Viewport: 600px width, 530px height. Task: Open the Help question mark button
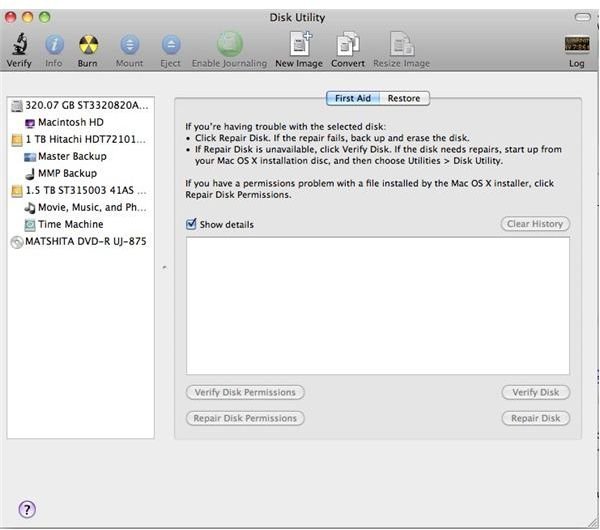[27, 509]
